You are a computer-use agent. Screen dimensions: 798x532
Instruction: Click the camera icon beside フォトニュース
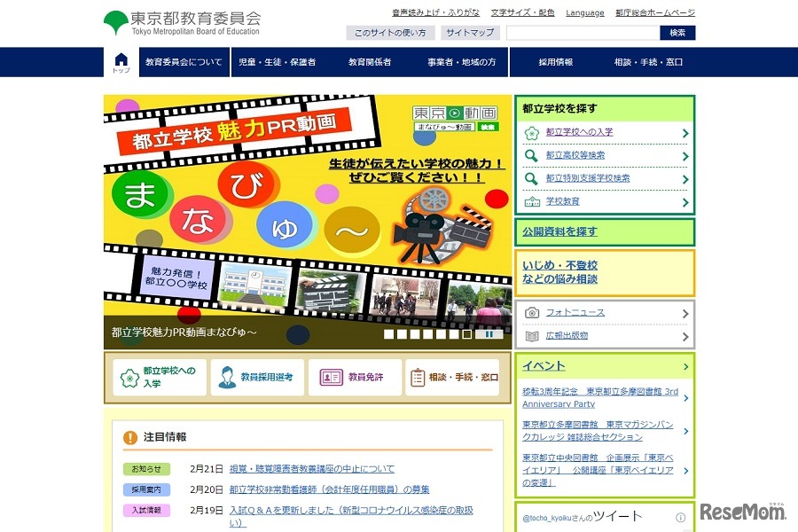coord(531,312)
